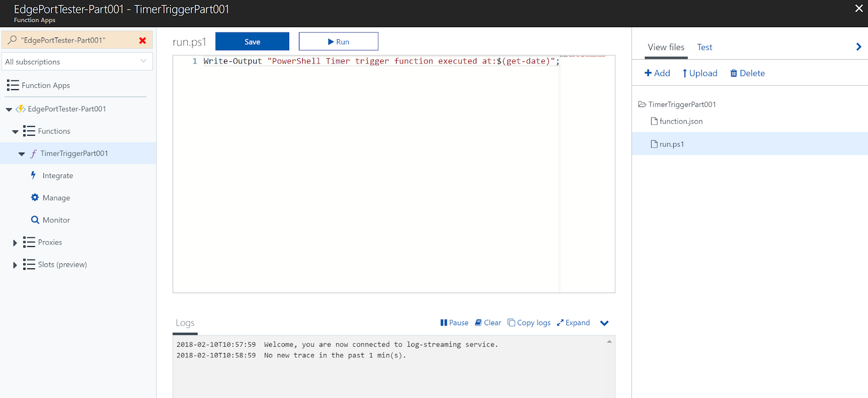Image resolution: width=868 pixels, height=398 pixels.
Task: Collapse the logs panel chevron
Action: (604, 323)
